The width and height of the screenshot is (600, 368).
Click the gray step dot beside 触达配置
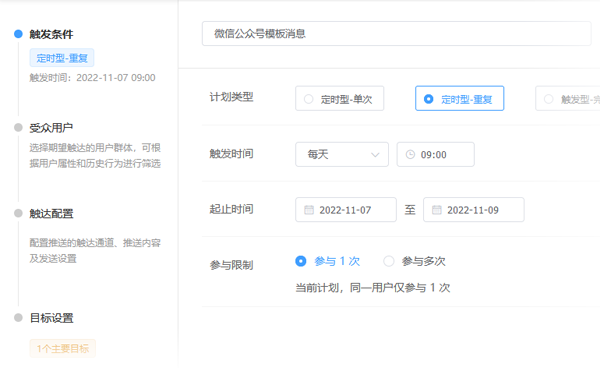(x=18, y=213)
